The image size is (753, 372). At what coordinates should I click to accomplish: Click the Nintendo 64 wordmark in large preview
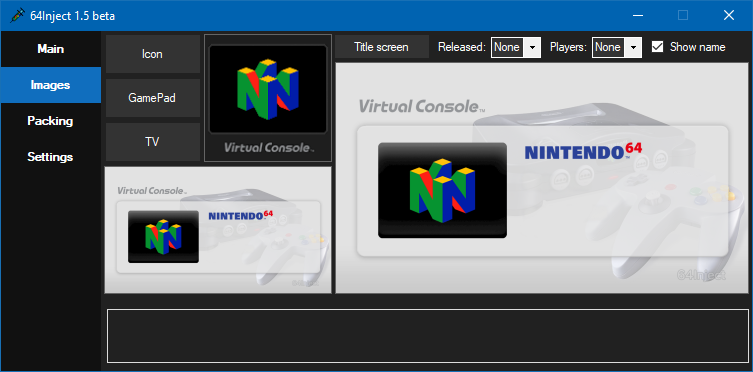(x=583, y=151)
